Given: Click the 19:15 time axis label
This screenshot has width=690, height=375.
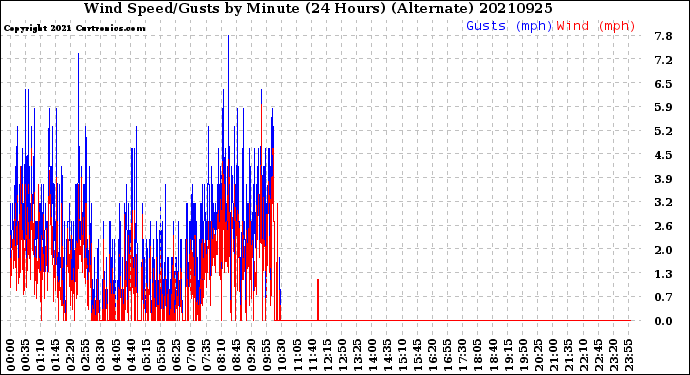Looking at the screenshot, I should point(507,355).
